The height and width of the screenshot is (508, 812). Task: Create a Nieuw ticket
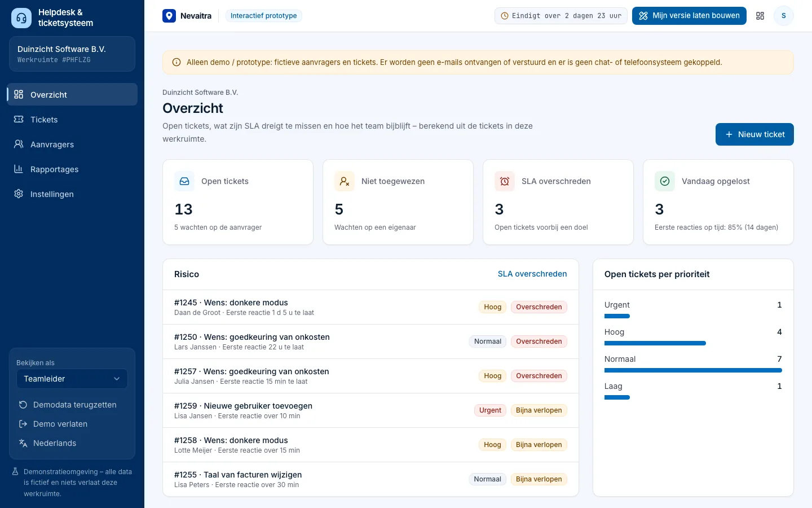[754, 134]
